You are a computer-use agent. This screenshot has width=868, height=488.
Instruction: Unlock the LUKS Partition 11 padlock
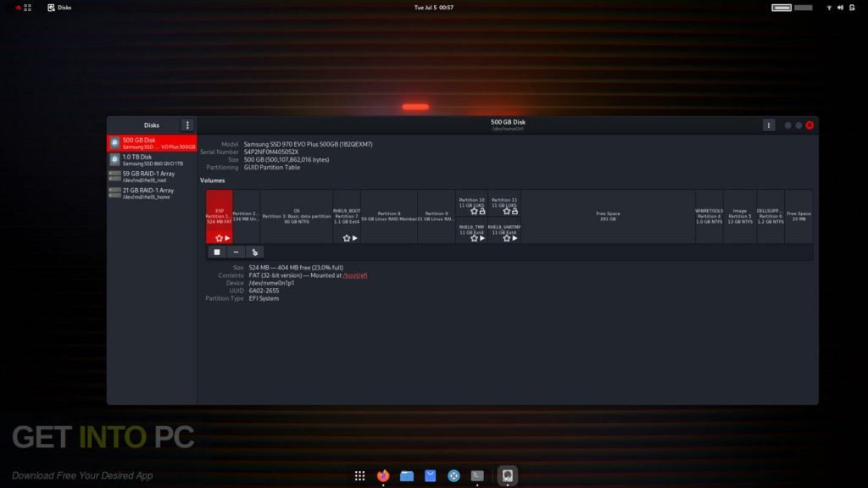point(515,211)
